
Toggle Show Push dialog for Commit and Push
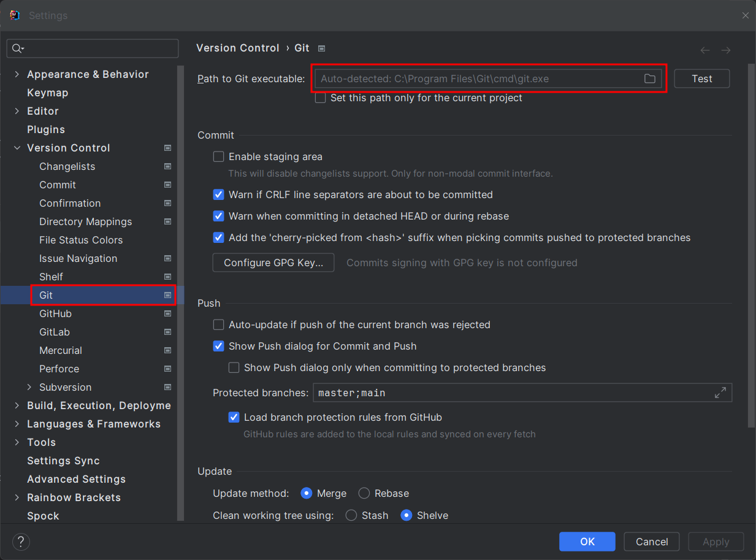pyautogui.click(x=218, y=346)
